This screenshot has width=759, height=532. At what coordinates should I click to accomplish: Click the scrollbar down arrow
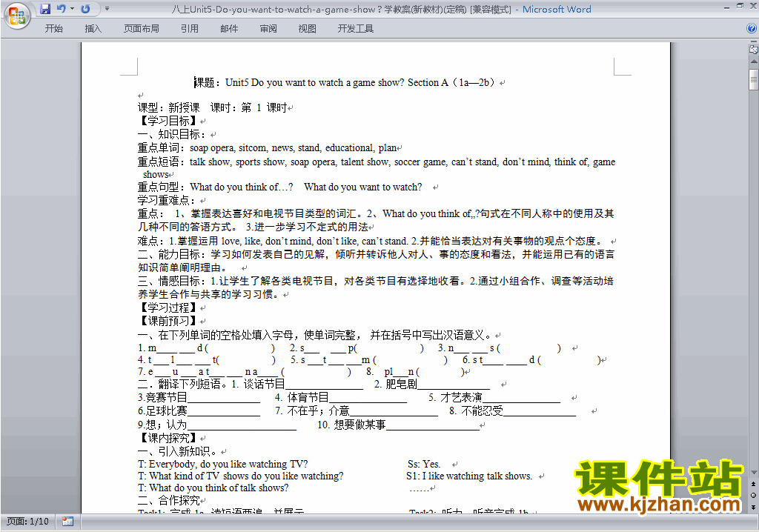(x=753, y=473)
